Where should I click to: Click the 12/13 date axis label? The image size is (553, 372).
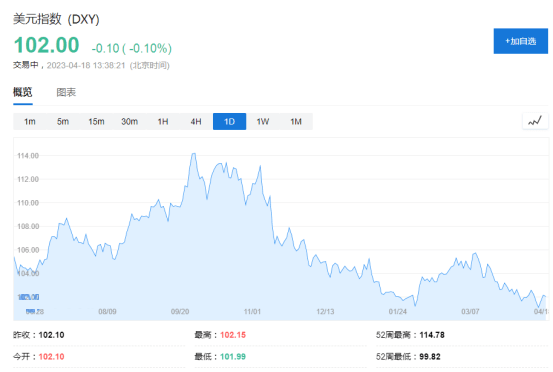(325, 312)
